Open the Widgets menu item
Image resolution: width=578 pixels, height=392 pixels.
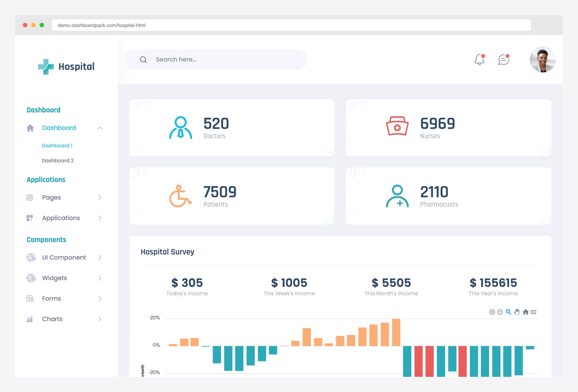[x=54, y=278]
